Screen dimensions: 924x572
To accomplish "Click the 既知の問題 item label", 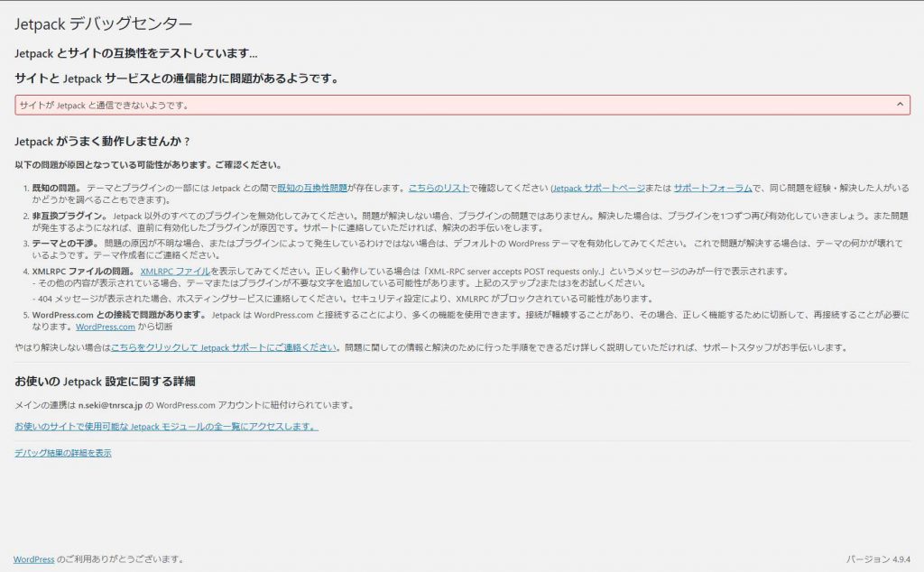I will click(x=56, y=188).
